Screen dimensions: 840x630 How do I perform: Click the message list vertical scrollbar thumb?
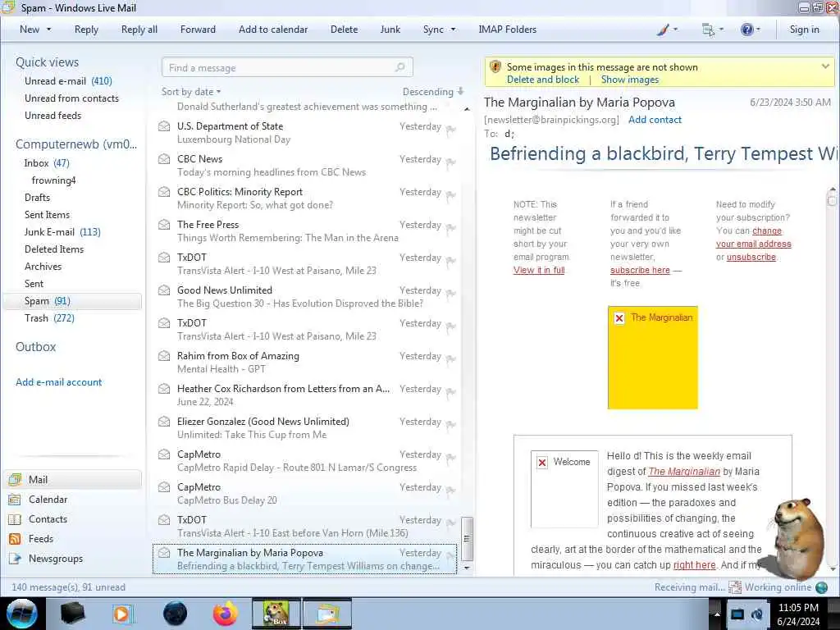(x=467, y=538)
